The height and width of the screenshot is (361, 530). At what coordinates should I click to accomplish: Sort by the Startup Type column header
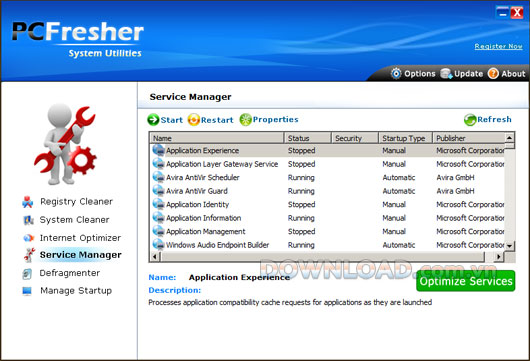pos(406,138)
